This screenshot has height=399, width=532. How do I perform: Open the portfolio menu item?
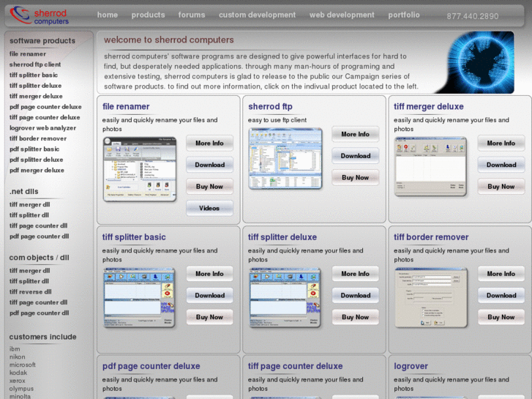tap(404, 15)
